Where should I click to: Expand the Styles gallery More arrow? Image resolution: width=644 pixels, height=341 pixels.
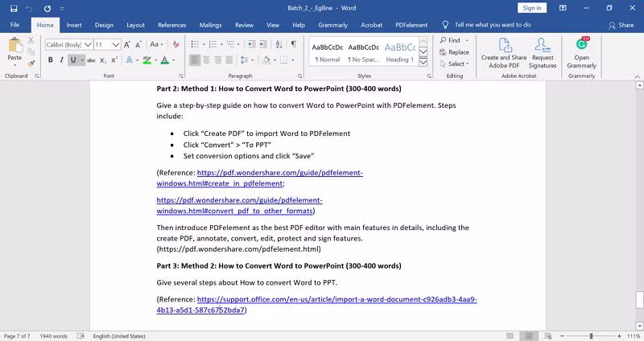coord(423,63)
